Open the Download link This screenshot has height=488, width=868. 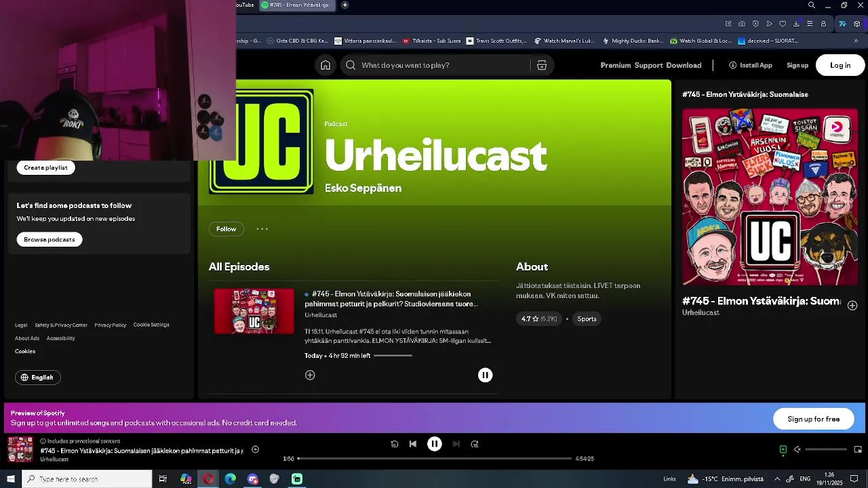point(684,65)
